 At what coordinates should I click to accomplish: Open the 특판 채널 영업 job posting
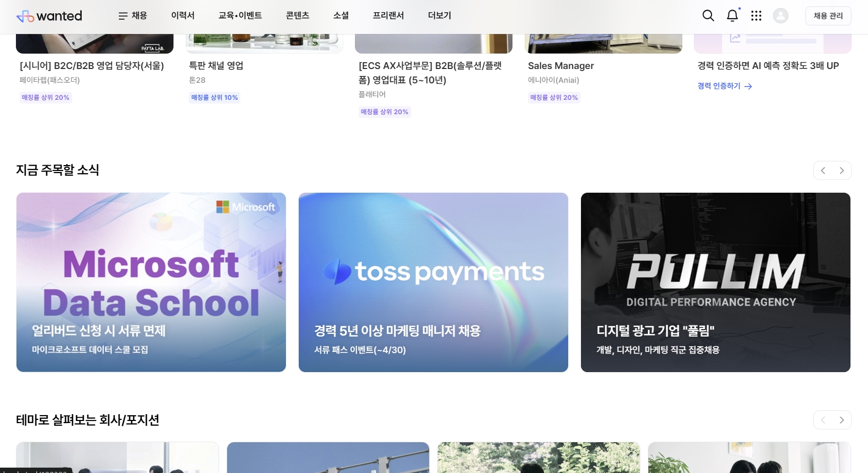(216, 66)
